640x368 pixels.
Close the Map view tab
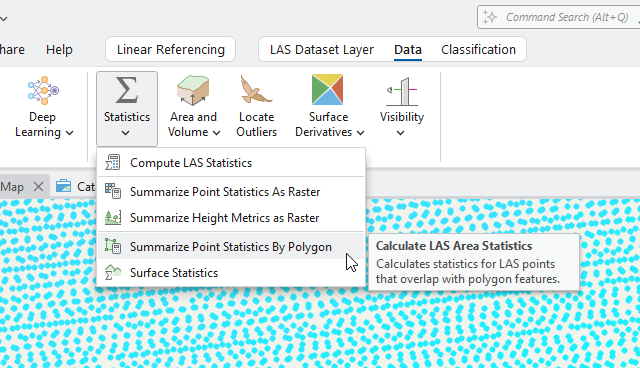[38, 187]
